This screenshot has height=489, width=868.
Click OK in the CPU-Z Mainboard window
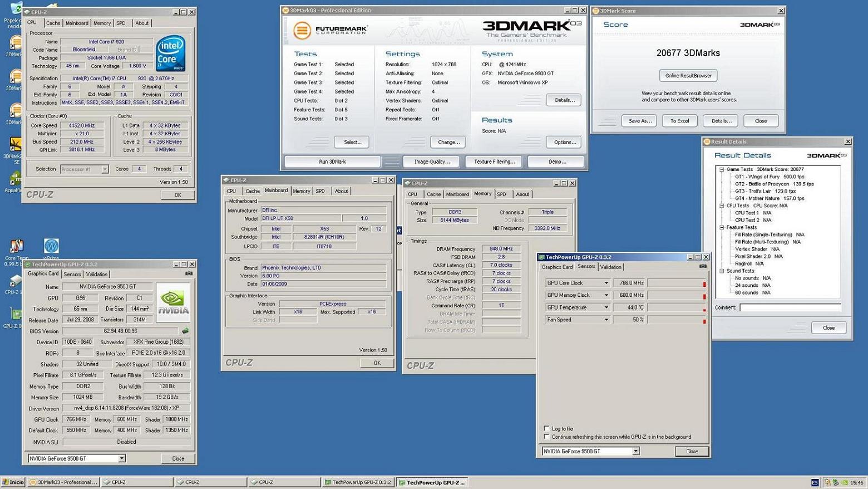pos(377,363)
